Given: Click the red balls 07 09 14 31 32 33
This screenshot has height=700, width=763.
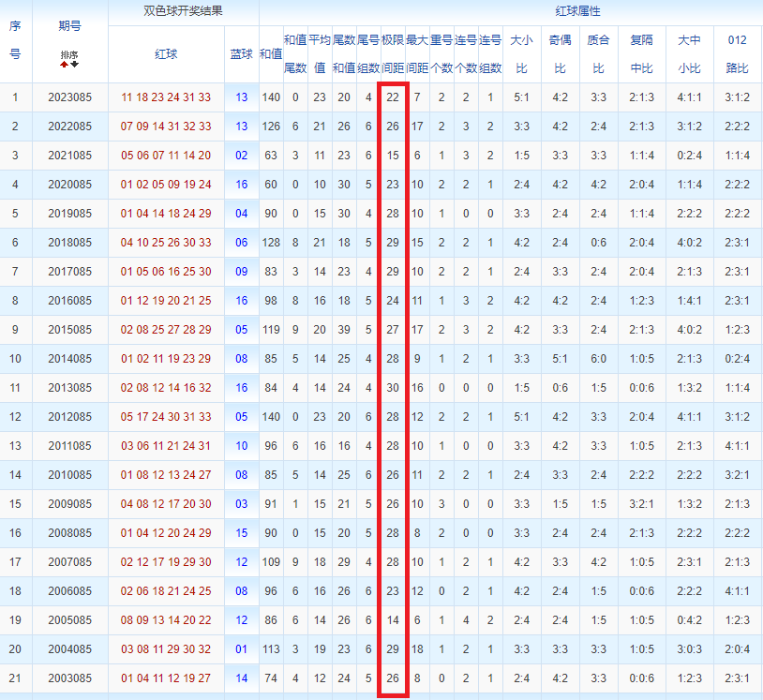Looking at the screenshot, I should pos(166,127).
